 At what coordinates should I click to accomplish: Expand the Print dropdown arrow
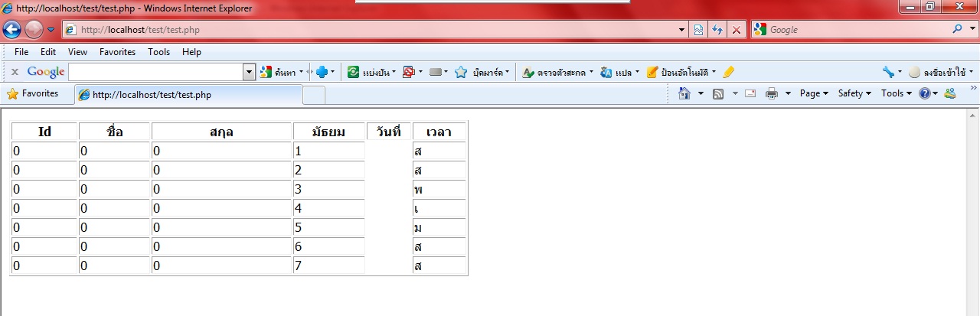(788, 93)
